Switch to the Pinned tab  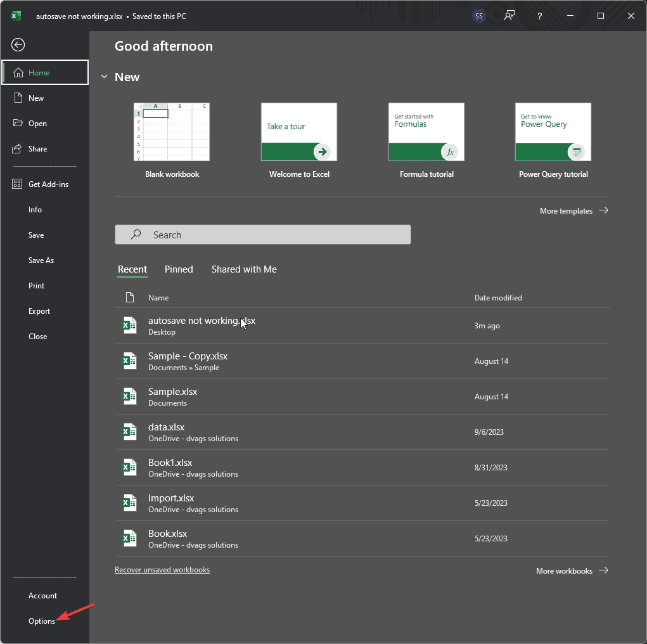[179, 269]
